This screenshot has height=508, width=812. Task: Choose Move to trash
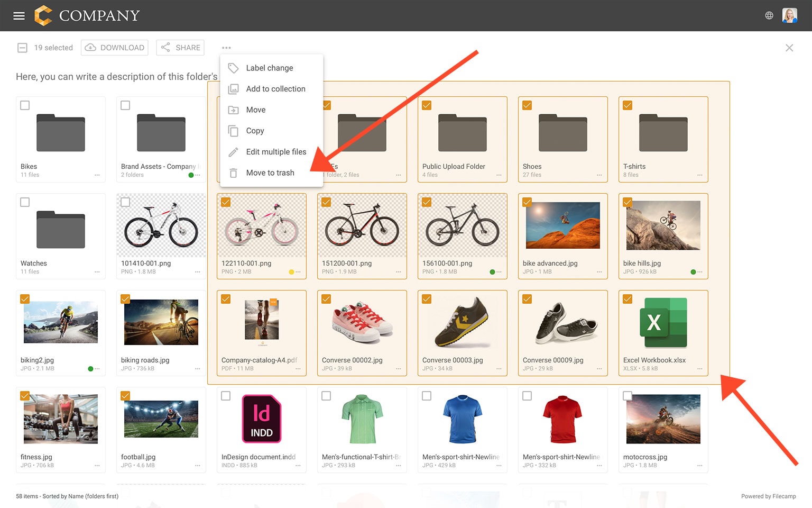271,173
